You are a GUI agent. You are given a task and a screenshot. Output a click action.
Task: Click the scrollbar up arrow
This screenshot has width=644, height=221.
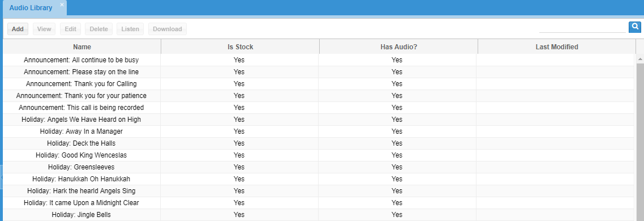click(x=640, y=59)
